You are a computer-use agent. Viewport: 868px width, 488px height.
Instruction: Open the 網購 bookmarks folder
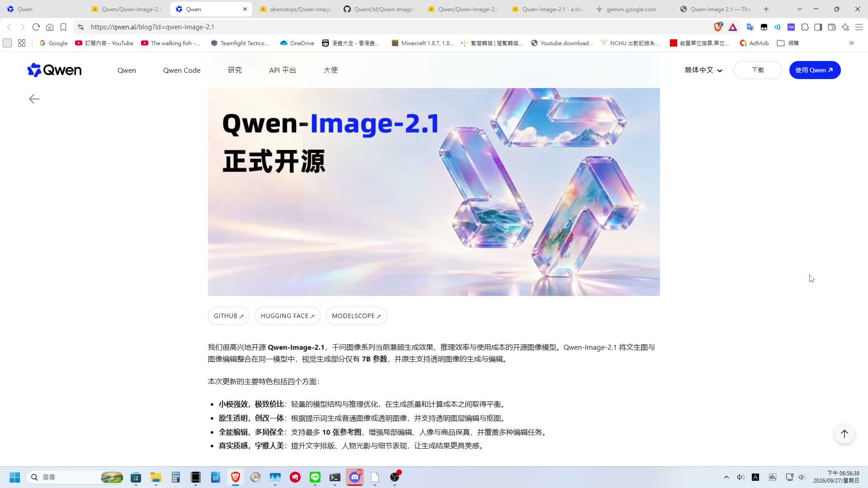pos(788,43)
